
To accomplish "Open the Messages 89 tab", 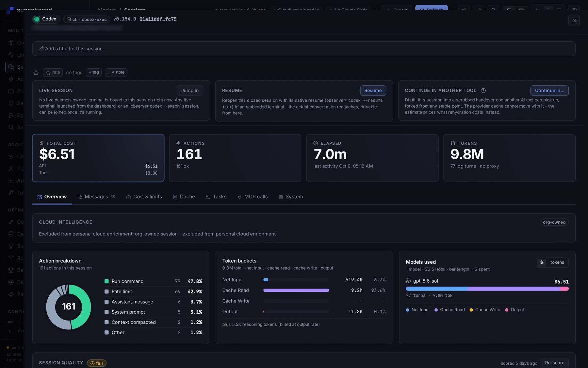I will coord(96,197).
